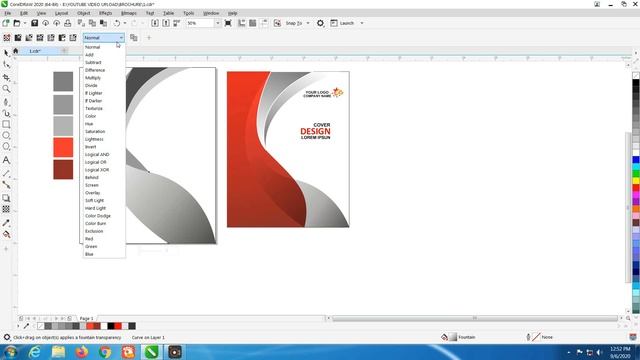
Task: Open the zoom level dropdown arrow
Action: (x=217, y=23)
